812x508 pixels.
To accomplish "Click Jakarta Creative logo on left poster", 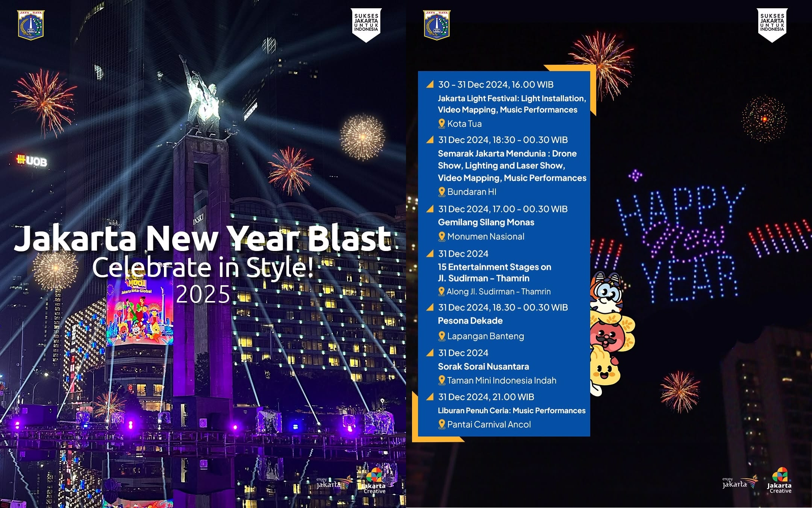I will pyautogui.click(x=374, y=481).
